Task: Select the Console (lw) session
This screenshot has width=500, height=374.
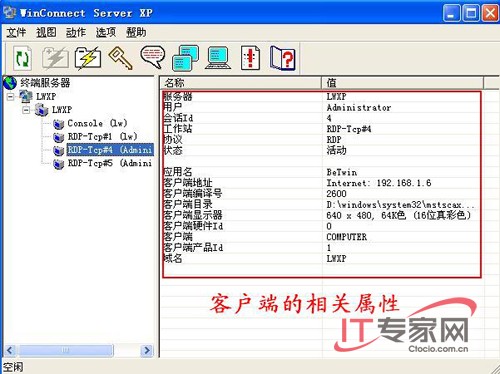Action: tap(97, 123)
